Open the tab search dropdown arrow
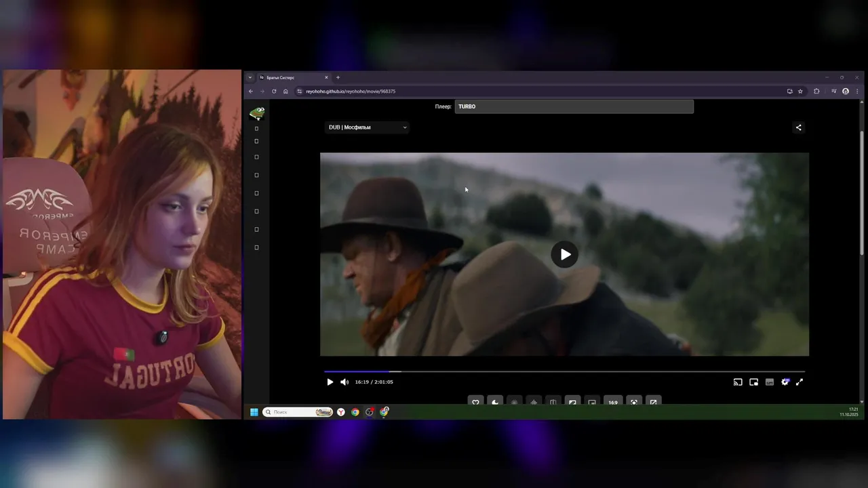The width and height of the screenshot is (868, 488). point(250,77)
